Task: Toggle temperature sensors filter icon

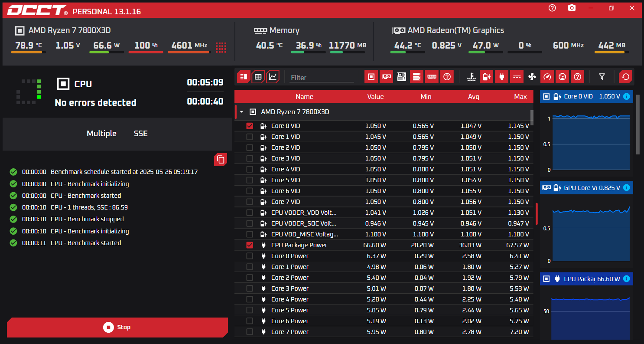Action: (471, 77)
